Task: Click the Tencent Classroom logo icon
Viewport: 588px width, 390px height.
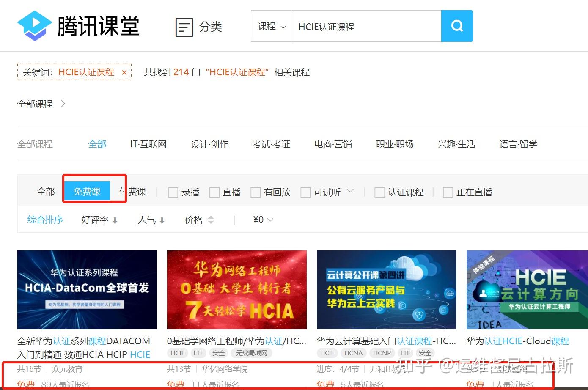Action: 34,26
